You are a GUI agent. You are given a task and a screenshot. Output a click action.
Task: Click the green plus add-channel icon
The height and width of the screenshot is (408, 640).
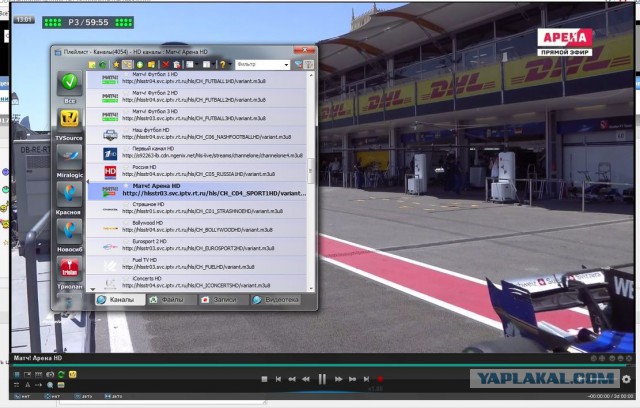pyautogui.click(x=140, y=64)
